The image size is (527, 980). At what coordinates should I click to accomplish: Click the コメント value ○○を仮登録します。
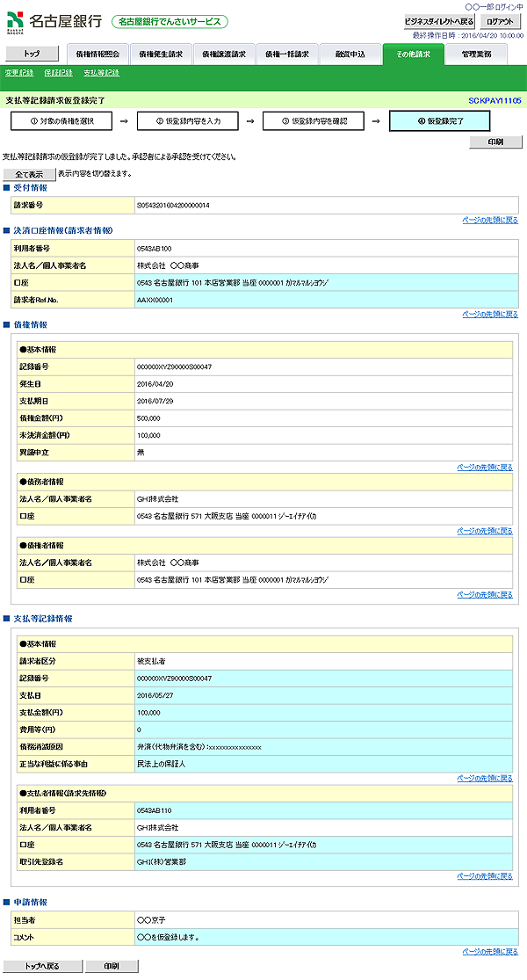point(168,938)
